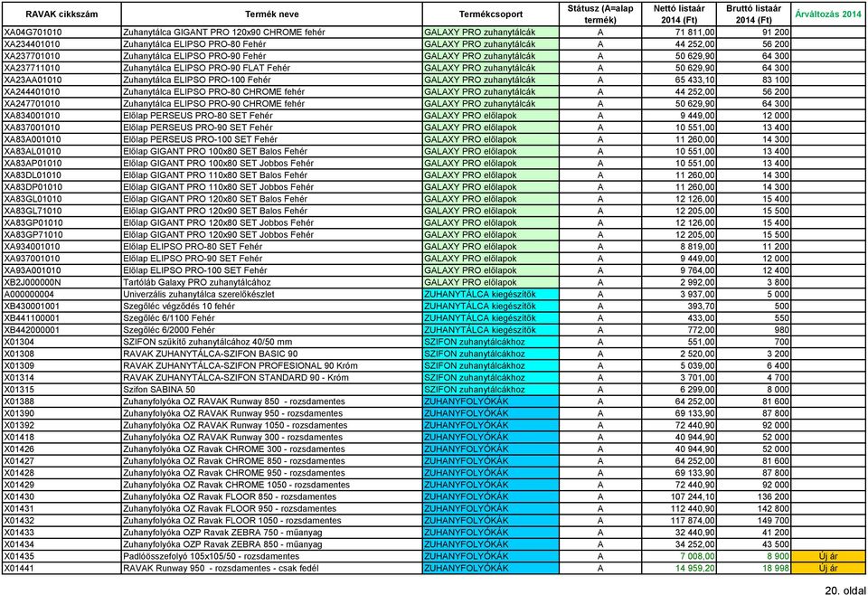Select 'Szifon SABINA 50' cell
This screenshot has width=868, height=595.
coord(272,389)
